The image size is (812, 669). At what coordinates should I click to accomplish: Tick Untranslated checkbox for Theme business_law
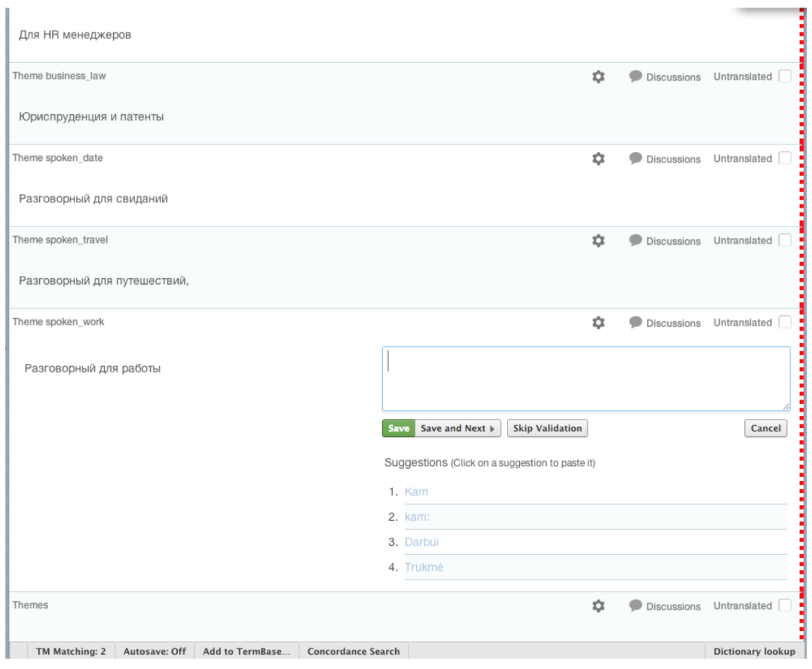(x=784, y=76)
